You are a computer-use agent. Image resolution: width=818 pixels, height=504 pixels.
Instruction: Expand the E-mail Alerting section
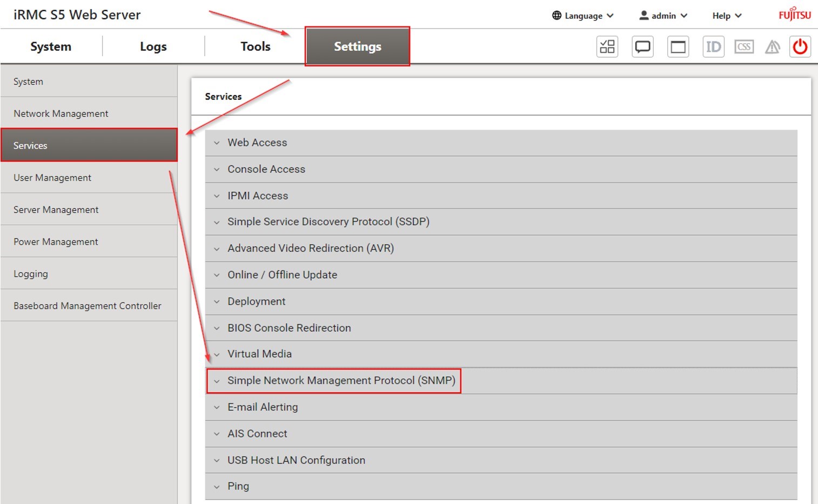pos(263,407)
